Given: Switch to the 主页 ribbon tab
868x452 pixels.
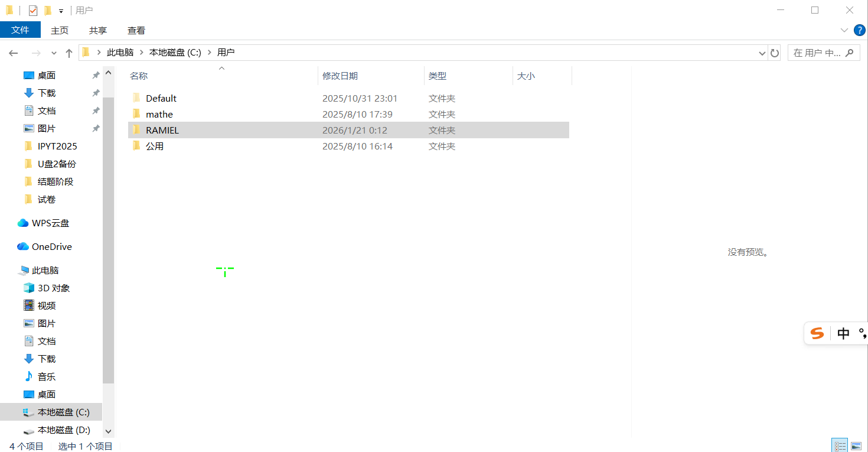Looking at the screenshot, I should point(60,30).
